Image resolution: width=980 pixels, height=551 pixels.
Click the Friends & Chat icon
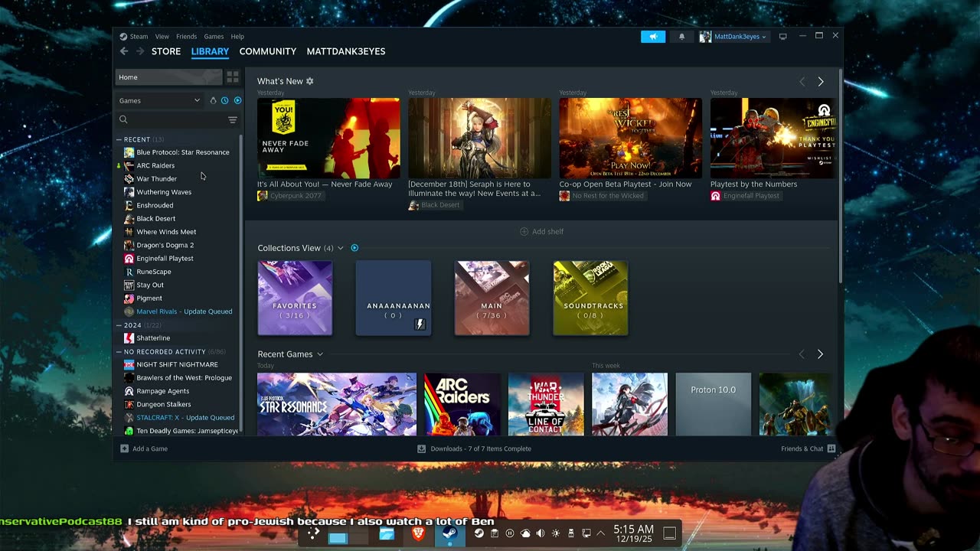(831, 448)
